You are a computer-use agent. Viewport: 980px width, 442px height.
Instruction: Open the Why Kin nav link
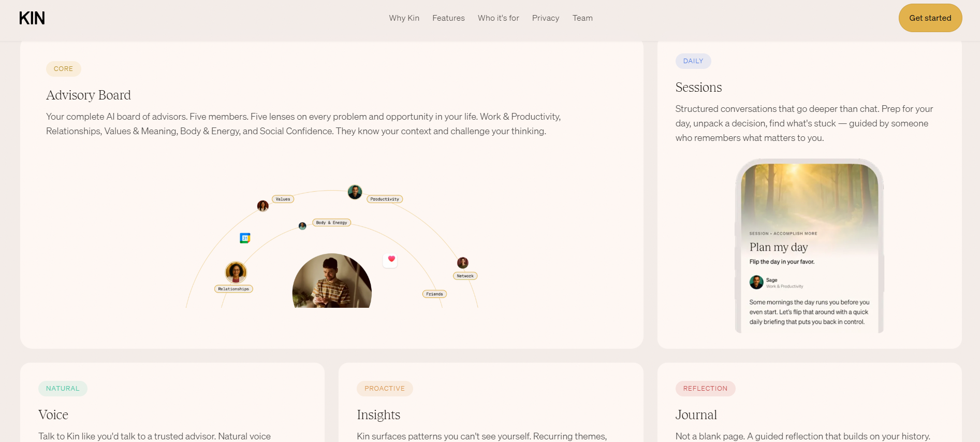pyautogui.click(x=404, y=18)
